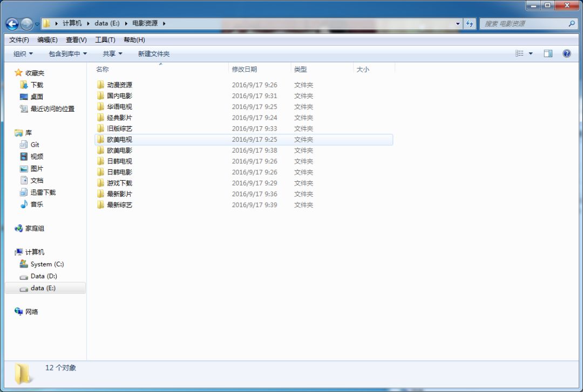Select the 经典影片 folder icon
Image resolution: width=583 pixels, height=392 pixels.
pyautogui.click(x=100, y=118)
